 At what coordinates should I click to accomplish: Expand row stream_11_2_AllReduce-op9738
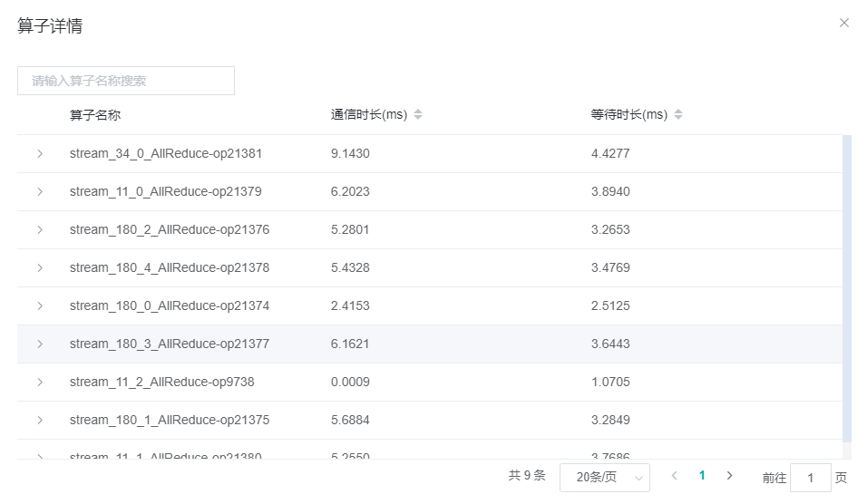tap(40, 383)
